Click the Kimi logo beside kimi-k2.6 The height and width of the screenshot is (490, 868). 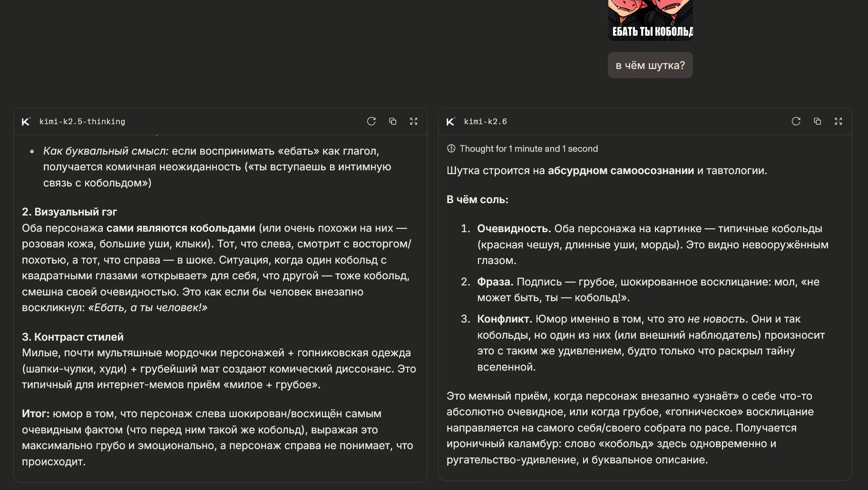(451, 121)
